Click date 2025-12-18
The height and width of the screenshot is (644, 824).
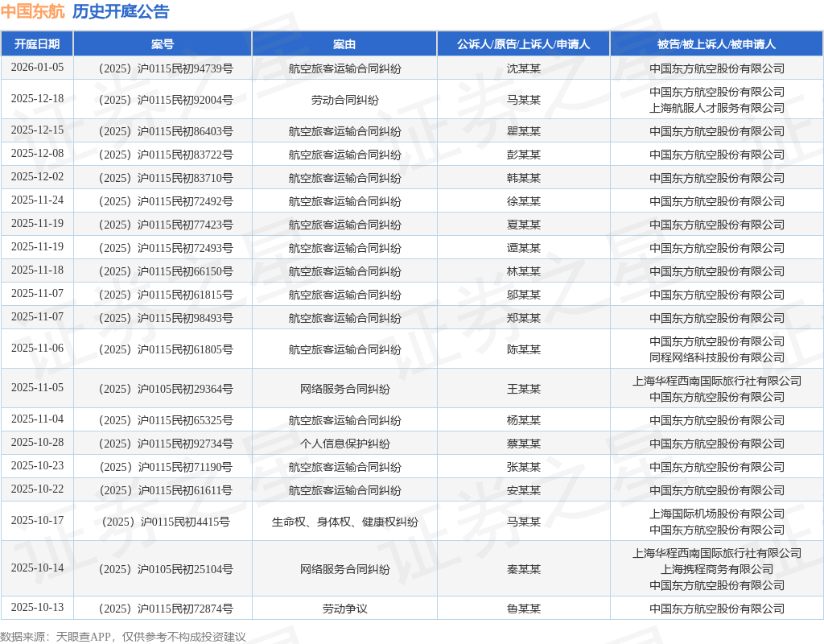click(x=37, y=99)
